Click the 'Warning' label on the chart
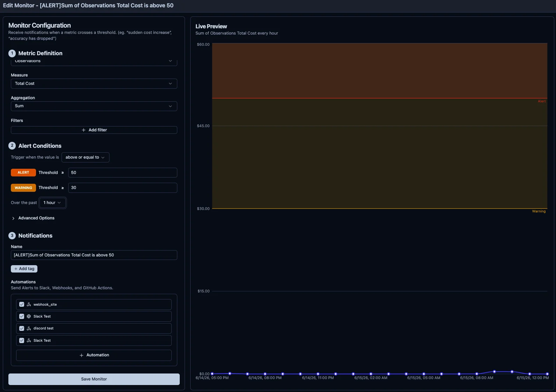This screenshot has height=392, width=556. click(x=539, y=211)
